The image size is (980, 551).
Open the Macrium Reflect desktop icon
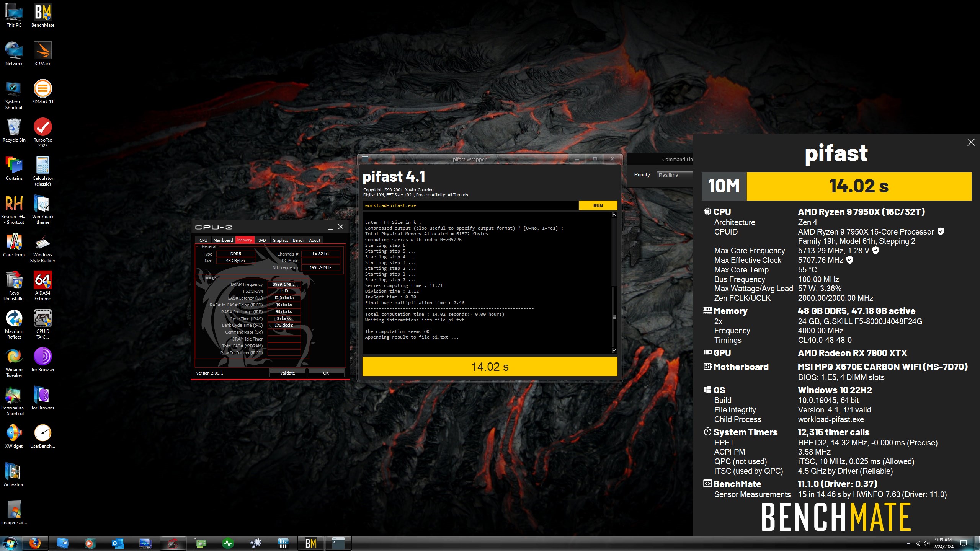(14, 324)
